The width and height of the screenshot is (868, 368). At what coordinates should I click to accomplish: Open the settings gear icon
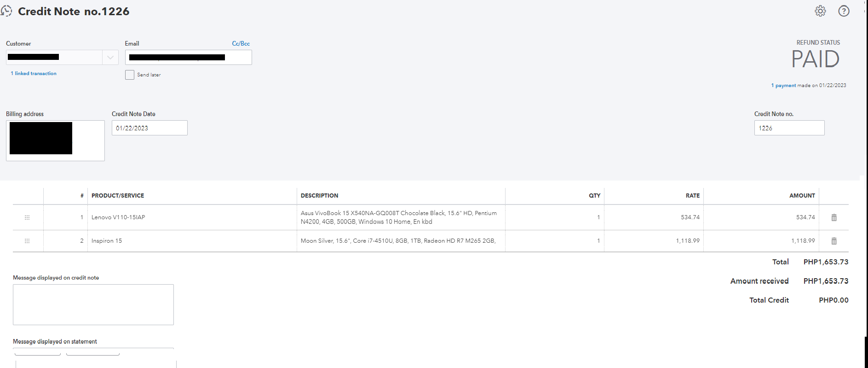(x=820, y=11)
